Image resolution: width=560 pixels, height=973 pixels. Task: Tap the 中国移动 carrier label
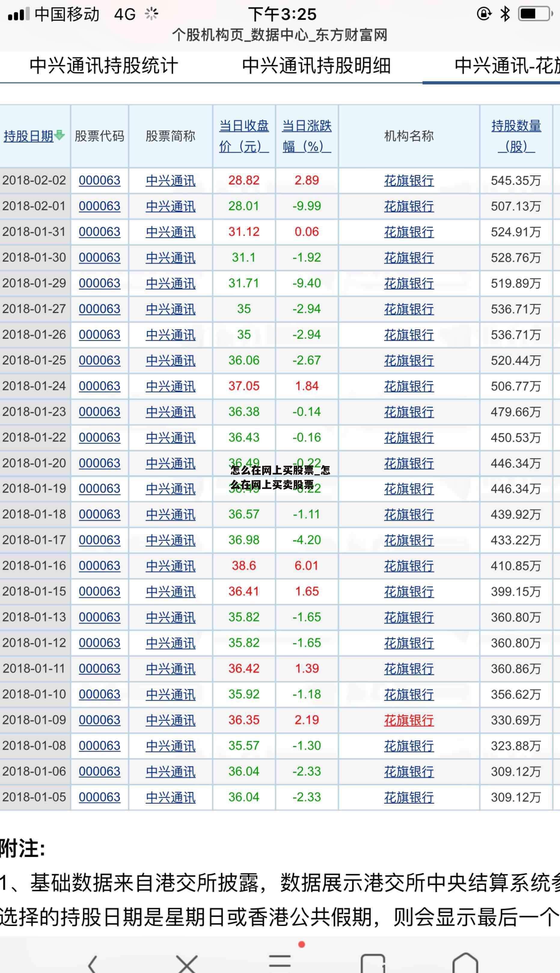67,14
